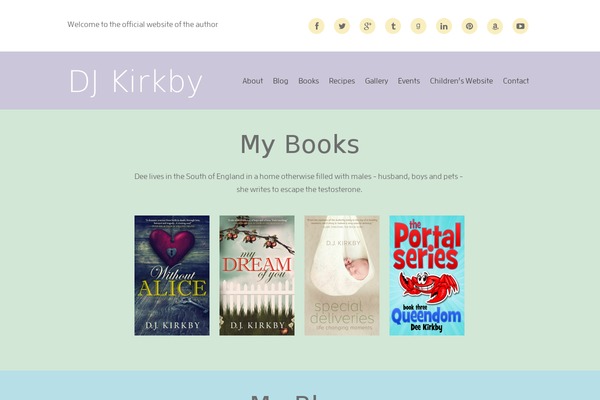Viewport: 600px width, 400px height.
Task: Open the Goodreads social icon
Action: 418,26
